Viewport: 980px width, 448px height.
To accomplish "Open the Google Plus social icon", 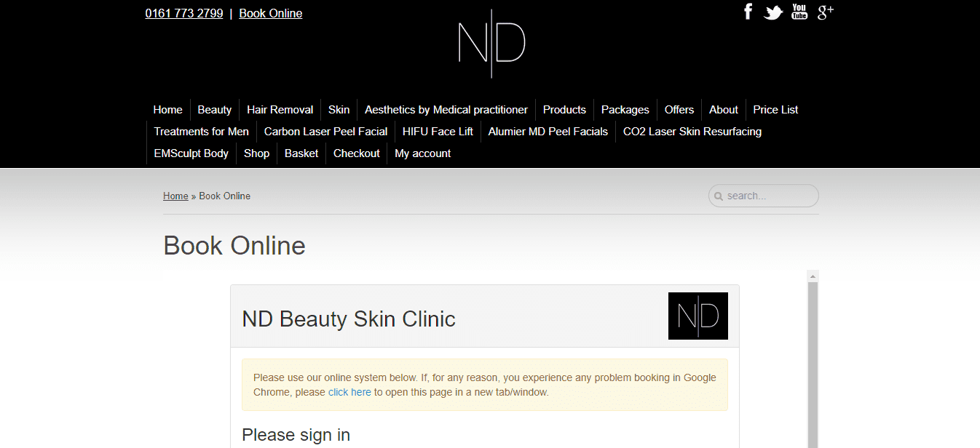I will [825, 12].
